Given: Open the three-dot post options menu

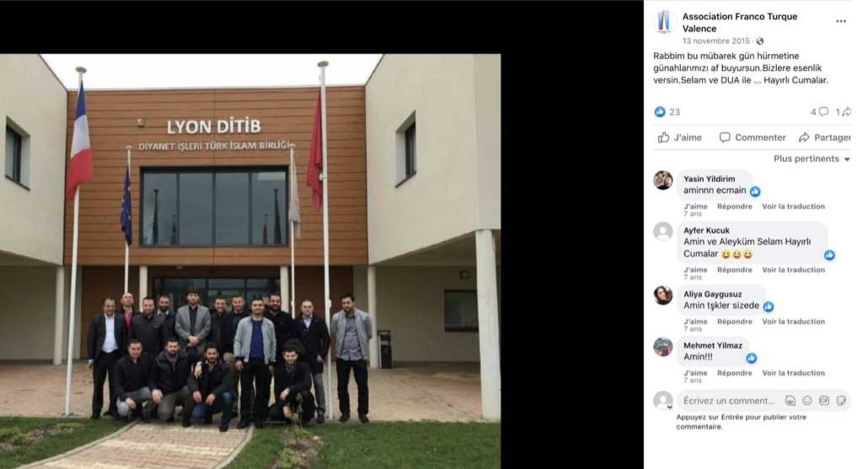Looking at the screenshot, I should [840, 21].
